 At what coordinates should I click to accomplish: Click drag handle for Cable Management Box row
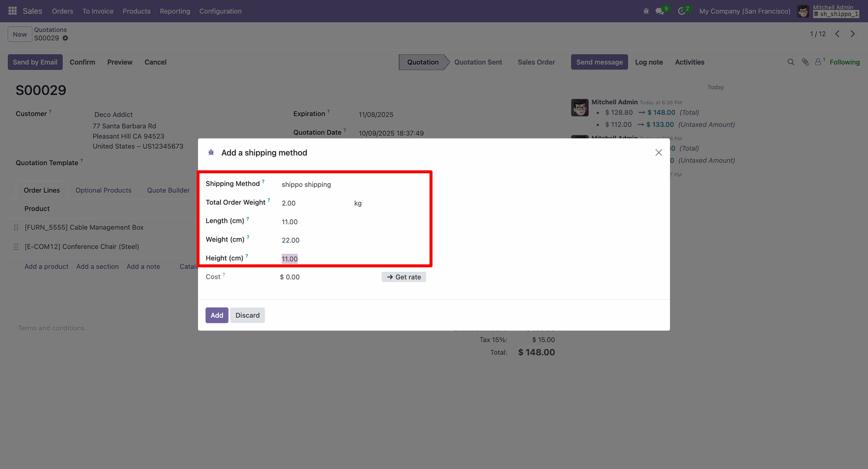point(16,227)
